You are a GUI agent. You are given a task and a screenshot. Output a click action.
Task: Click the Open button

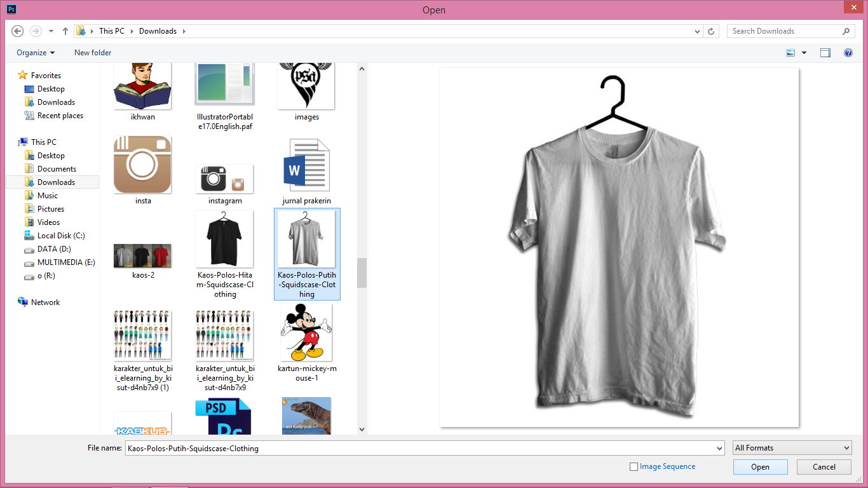(760, 467)
